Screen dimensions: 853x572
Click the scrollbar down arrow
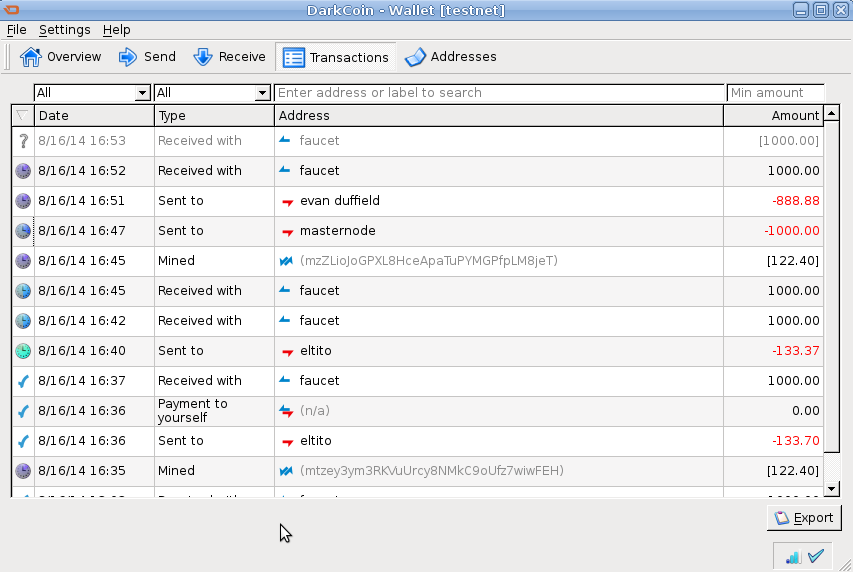tap(831, 489)
